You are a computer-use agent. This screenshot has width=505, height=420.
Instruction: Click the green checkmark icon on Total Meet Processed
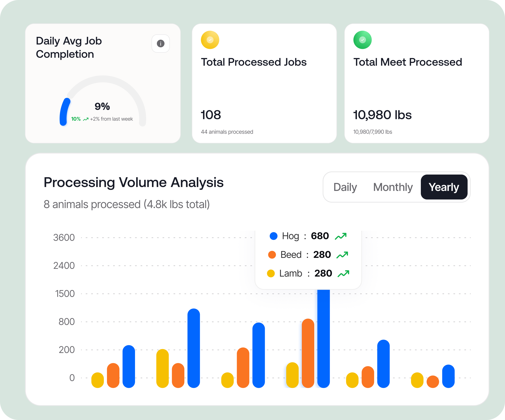(x=362, y=40)
